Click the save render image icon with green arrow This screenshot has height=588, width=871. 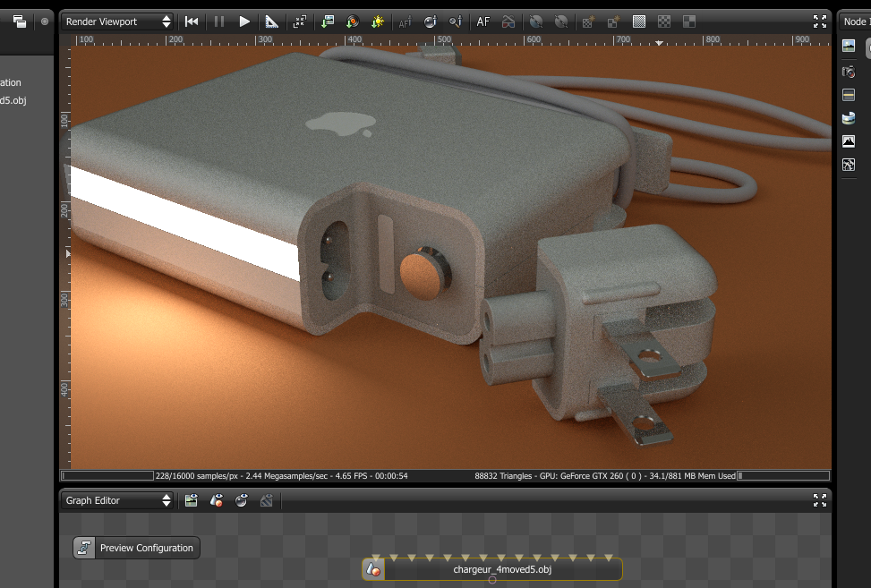click(x=328, y=21)
